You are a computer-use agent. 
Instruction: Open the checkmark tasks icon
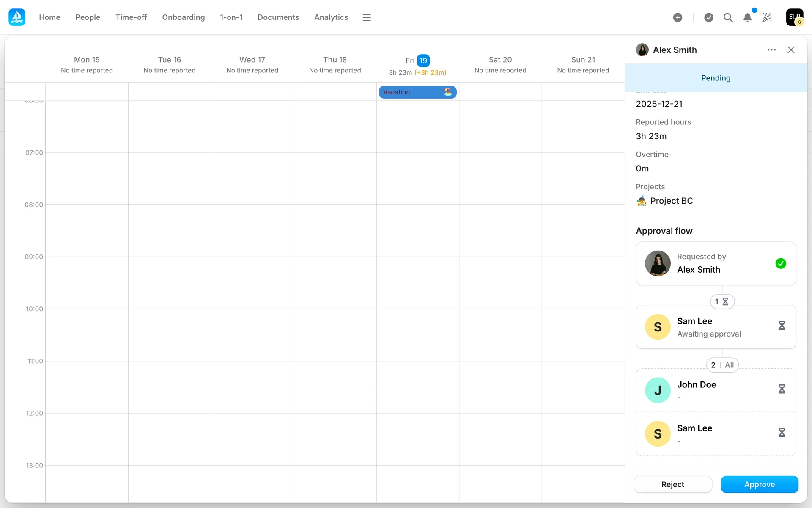[709, 17]
